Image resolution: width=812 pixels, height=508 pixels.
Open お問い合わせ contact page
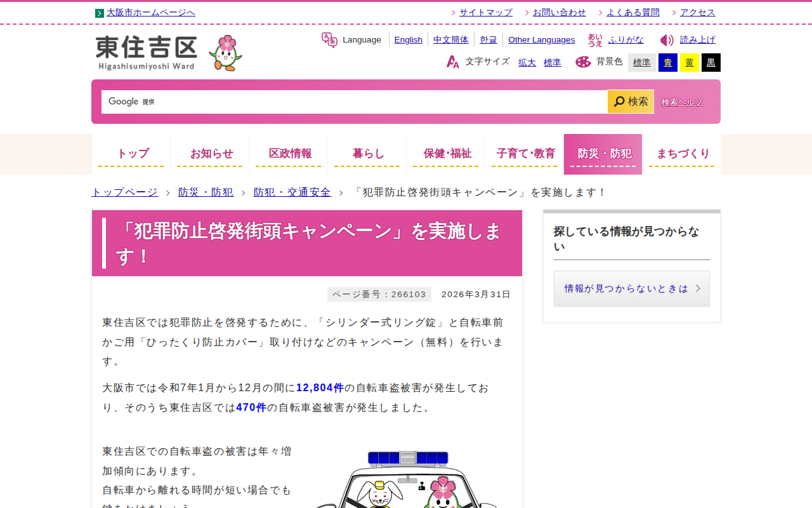click(560, 13)
